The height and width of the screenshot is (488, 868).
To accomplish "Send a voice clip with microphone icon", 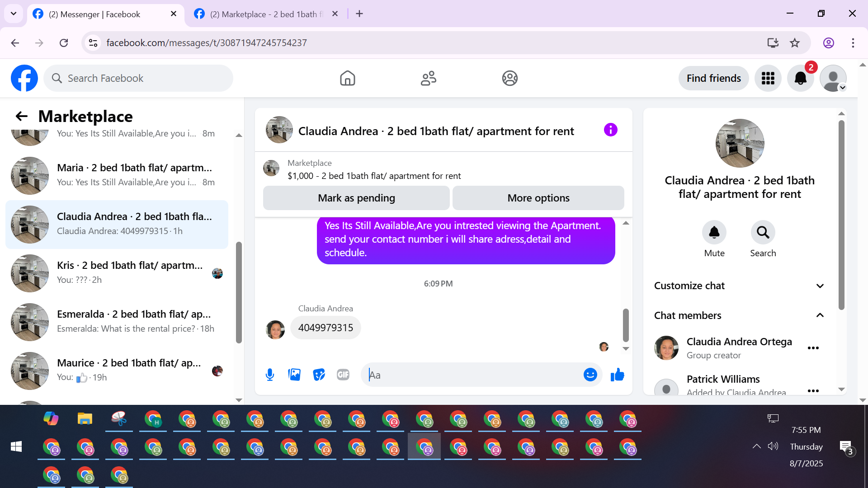I will (270, 375).
